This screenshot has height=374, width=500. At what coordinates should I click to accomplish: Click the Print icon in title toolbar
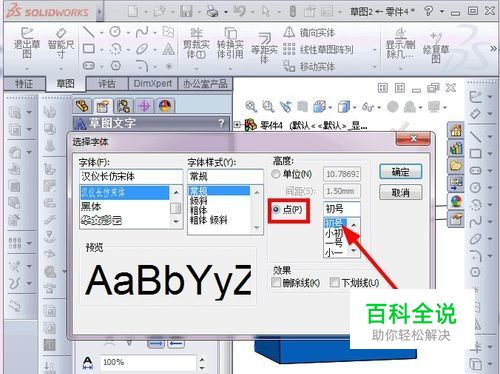pyautogui.click(x=212, y=12)
